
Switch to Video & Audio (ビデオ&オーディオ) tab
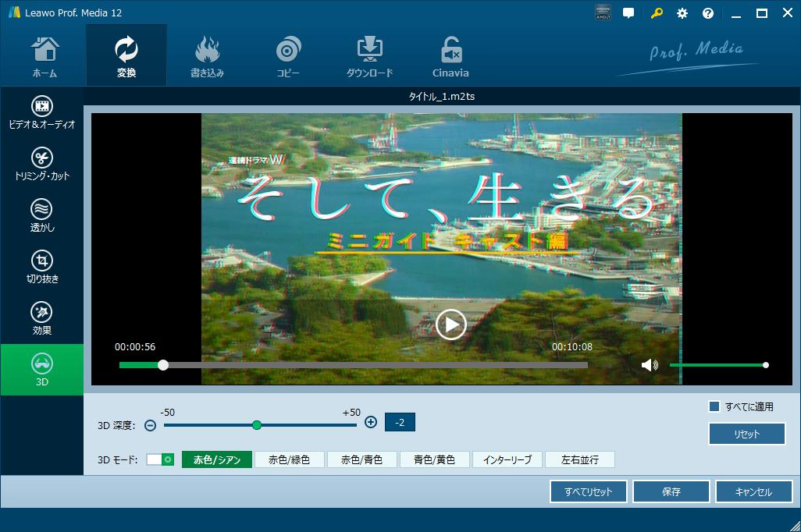pyautogui.click(x=41, y=112)
